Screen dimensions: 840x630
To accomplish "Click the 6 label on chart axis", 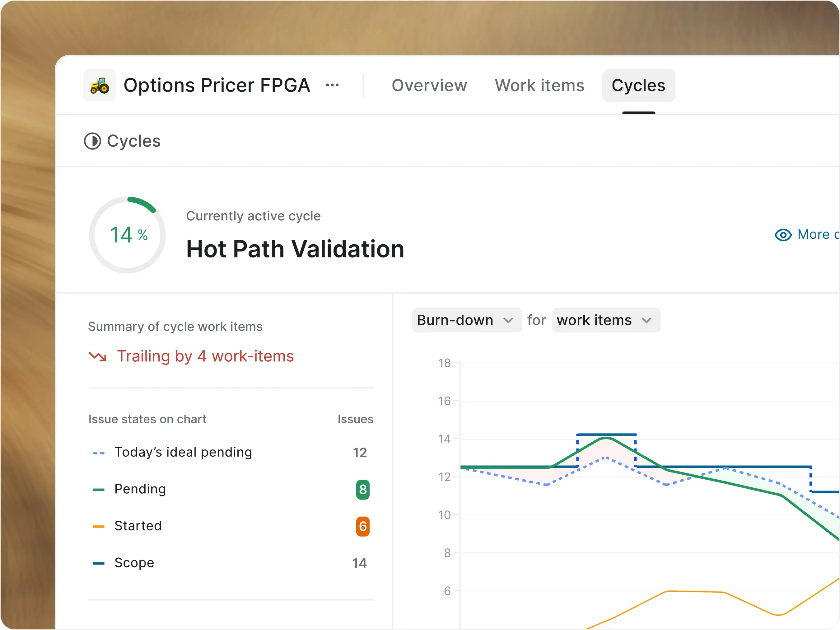I will tap(447, 591).
